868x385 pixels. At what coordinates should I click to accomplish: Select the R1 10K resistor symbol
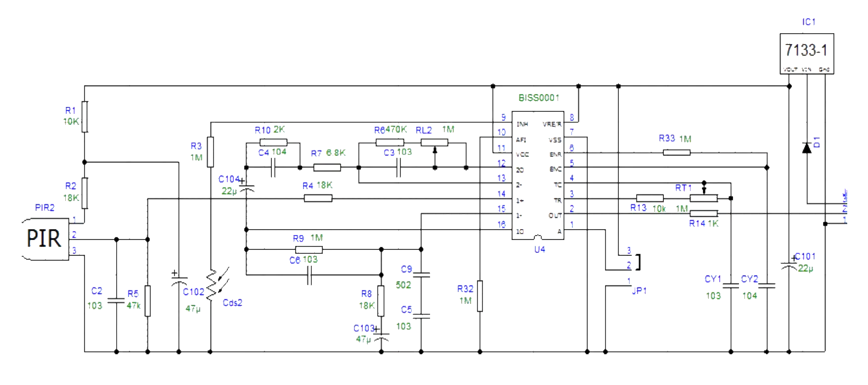click(85, 117)
